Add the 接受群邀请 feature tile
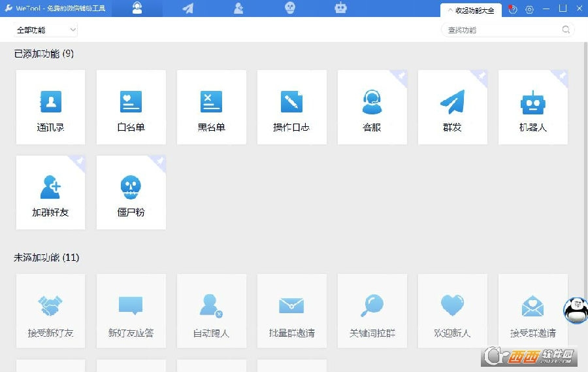 [x=533, y=311]
